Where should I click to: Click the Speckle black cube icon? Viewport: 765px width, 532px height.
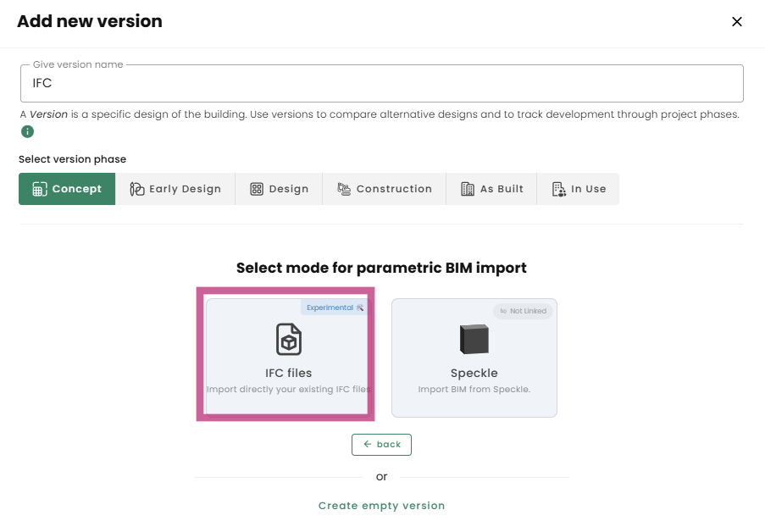coord(474,339)
